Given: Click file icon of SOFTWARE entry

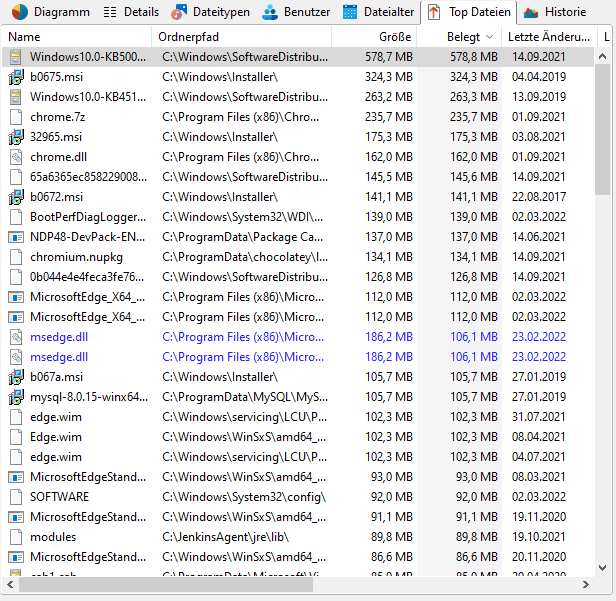Looking at the screenshot, I should [x=16, y=497].
